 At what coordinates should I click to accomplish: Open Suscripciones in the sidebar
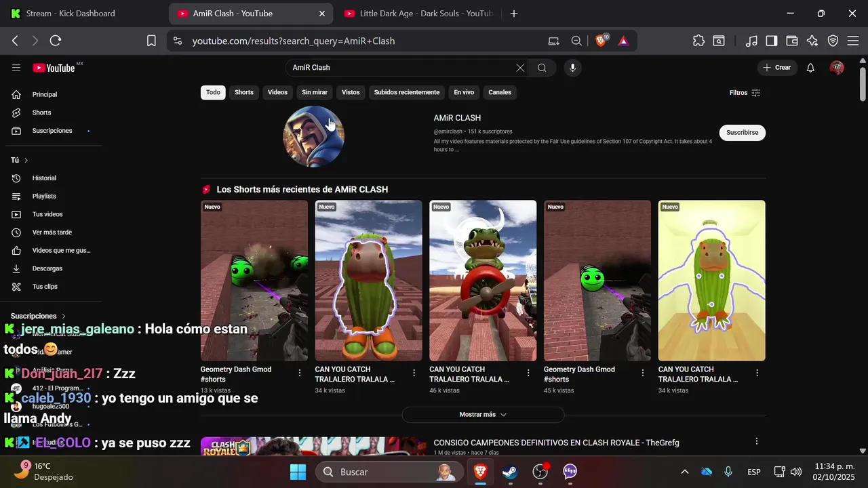tap(51, 131)
